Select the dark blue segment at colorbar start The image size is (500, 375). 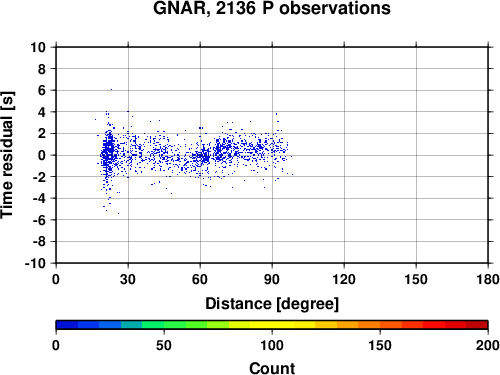pyautogui.click(x=67, y=325)
